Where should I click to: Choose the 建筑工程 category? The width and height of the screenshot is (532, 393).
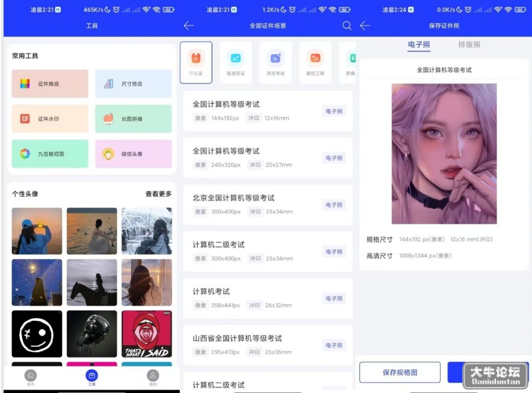coord(315,62)
